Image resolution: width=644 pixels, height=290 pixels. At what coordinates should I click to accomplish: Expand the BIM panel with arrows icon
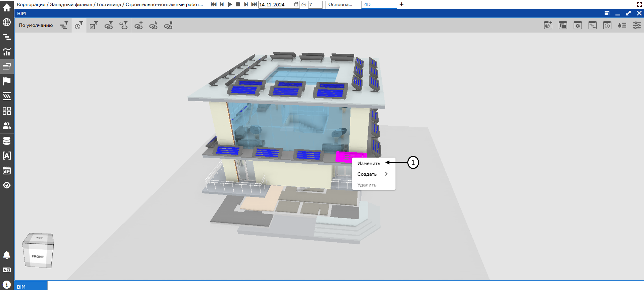[x=629, y=13]
